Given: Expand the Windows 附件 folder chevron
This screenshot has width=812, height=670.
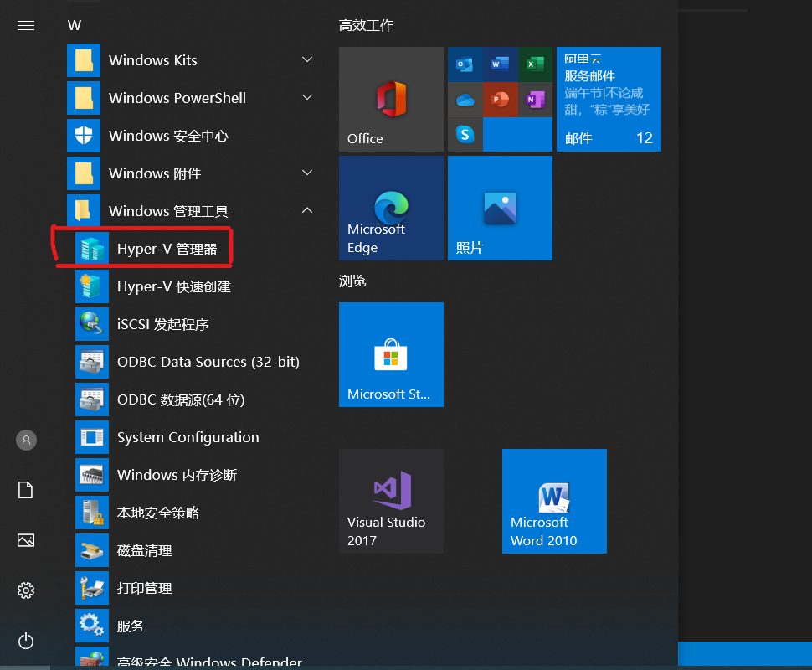Looking at the screenshot, I should 307,173.
